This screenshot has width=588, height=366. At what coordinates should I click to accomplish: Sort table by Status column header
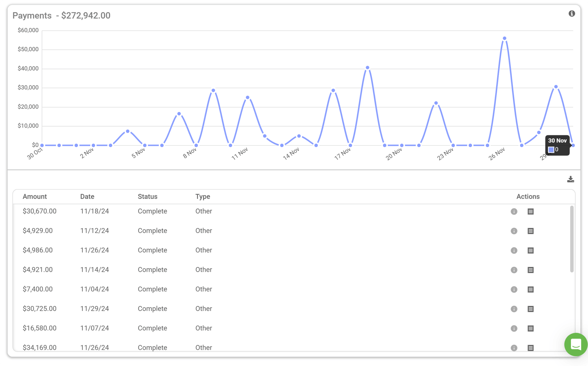148,197
